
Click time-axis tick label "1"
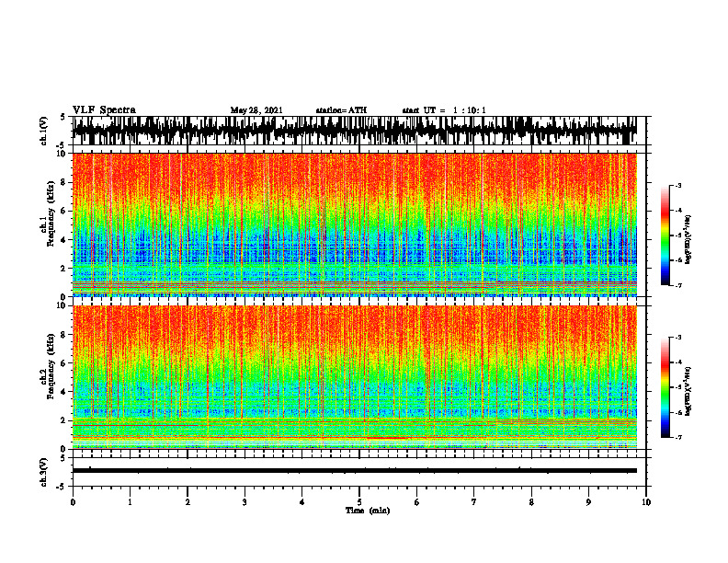[130, 502]
